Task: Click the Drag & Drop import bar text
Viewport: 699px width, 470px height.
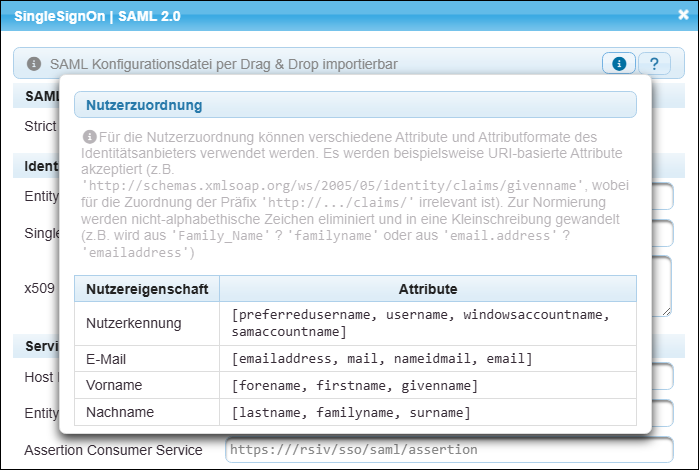Action: click(x=223, y=64)
